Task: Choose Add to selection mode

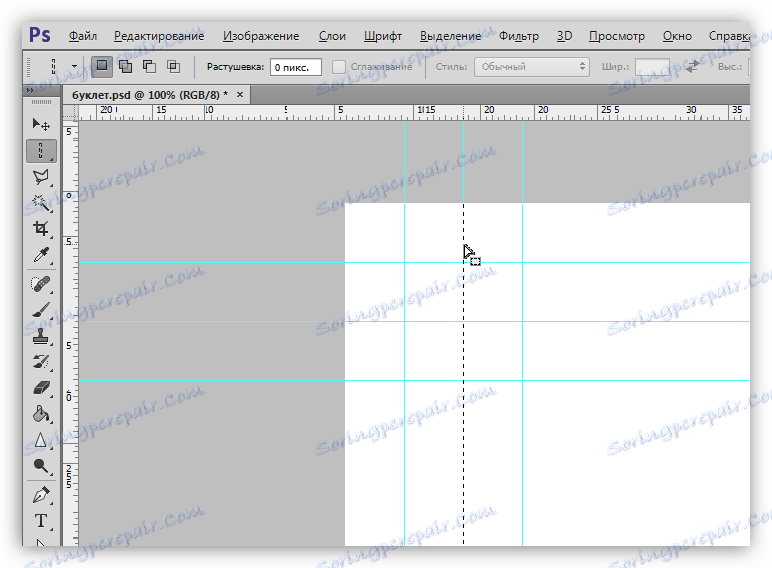Action: (x=126, y=66)
